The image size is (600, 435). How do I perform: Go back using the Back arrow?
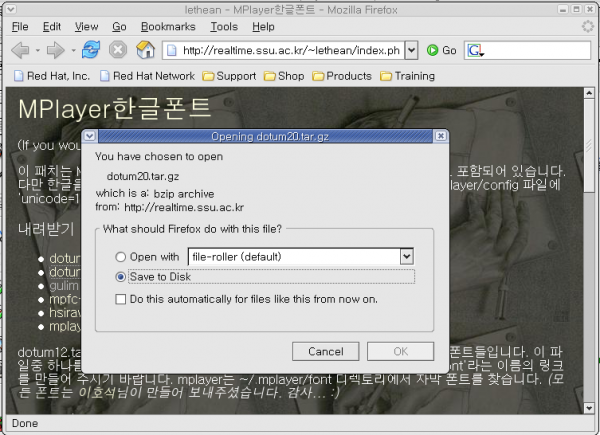coord(20,50)
